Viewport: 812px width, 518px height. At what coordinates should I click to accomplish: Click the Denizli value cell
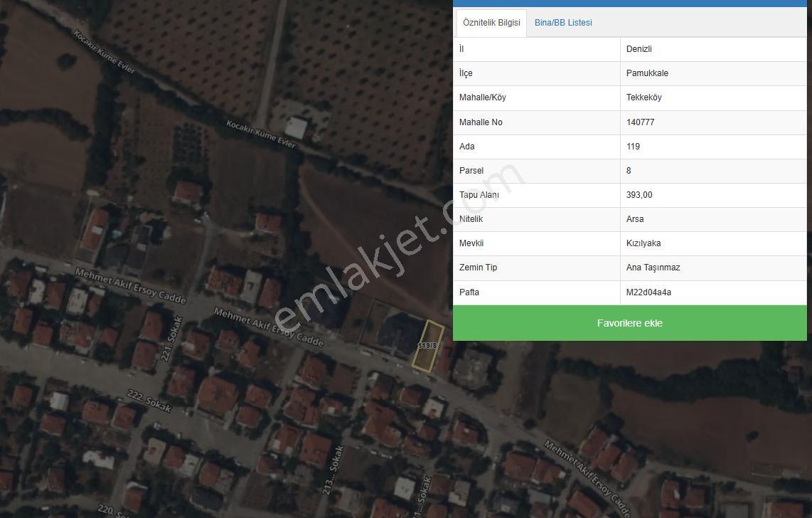(713, 49)
